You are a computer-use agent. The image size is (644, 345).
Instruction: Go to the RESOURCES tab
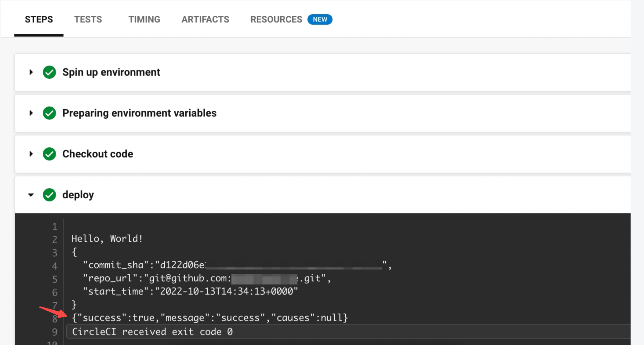[276, 19]
